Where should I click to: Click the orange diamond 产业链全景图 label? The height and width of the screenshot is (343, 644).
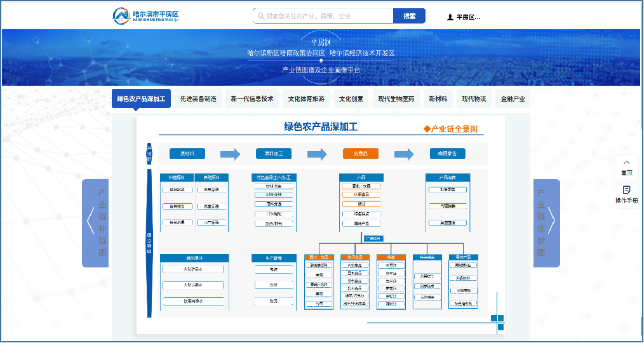[450, 129]
